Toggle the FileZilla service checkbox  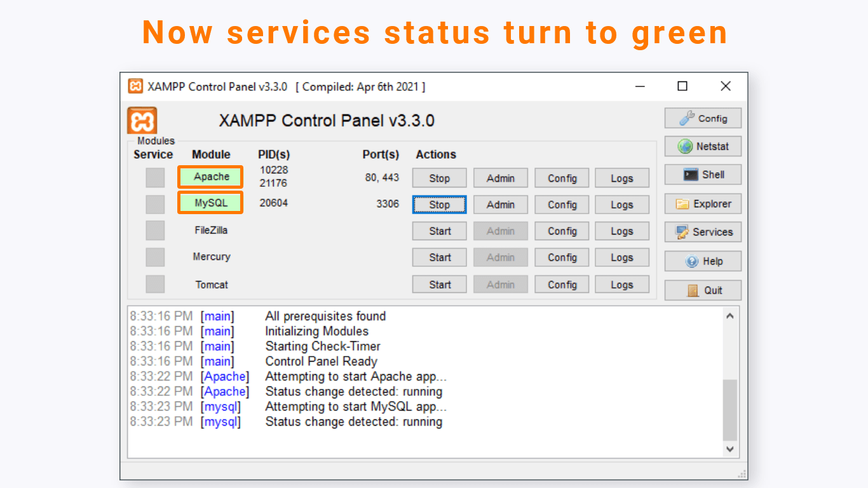(155, 231)
